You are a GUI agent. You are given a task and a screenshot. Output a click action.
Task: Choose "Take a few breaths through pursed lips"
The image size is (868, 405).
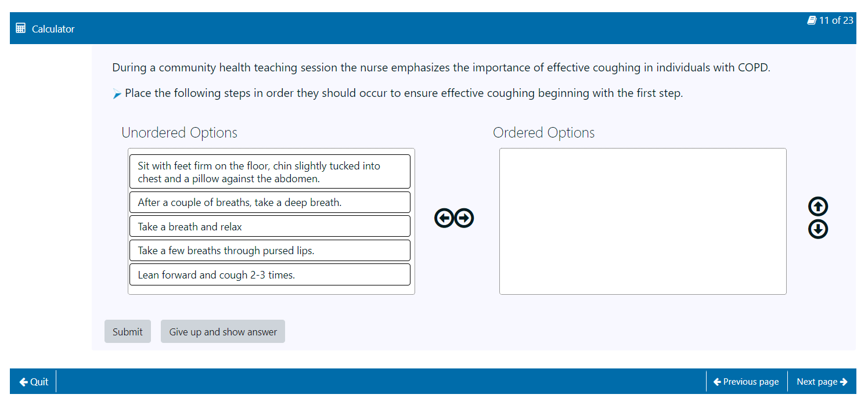[269, 251]
